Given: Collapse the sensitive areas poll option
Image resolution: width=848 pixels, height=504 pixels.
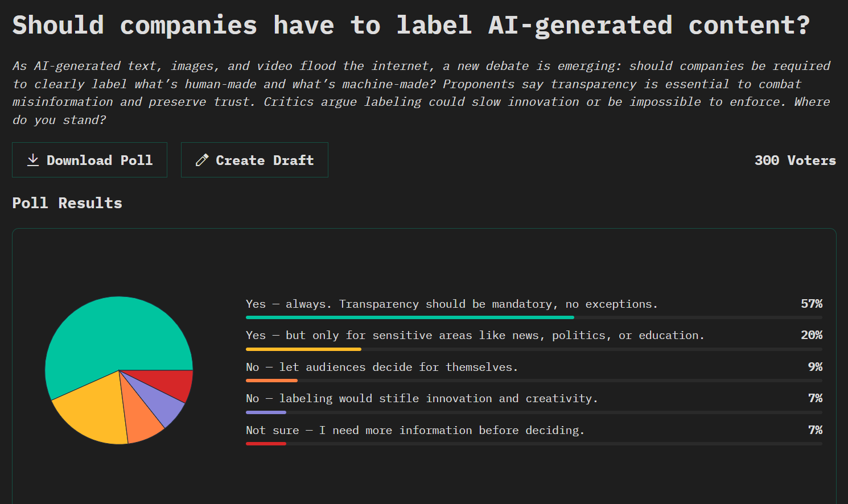Looking at the screenshot, I should click(x=475, y=335).
